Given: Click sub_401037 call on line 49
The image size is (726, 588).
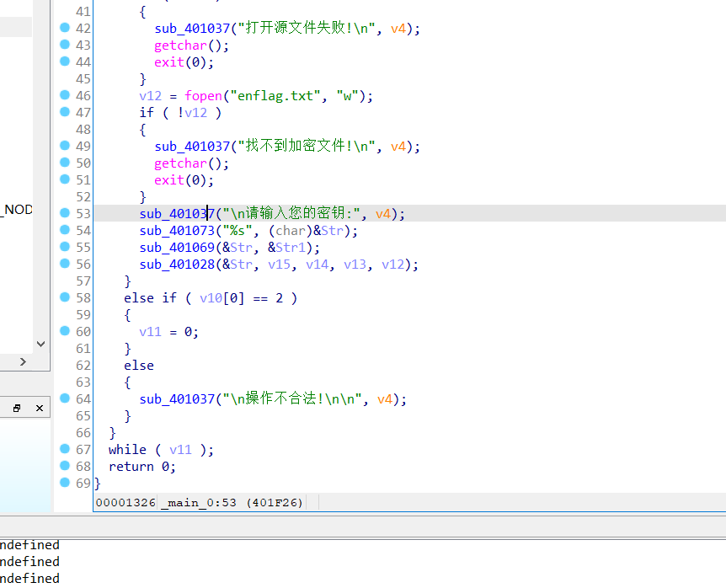Looking at the screenshot, I should pos(192,147).
